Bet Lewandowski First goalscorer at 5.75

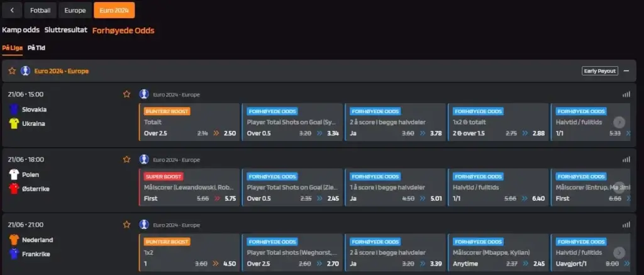click(189, 187)
